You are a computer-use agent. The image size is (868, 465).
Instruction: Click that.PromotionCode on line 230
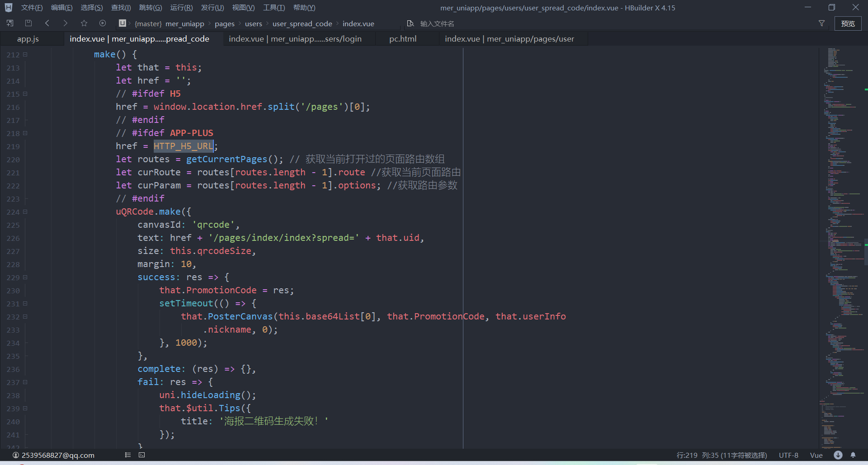pos(208,290)
